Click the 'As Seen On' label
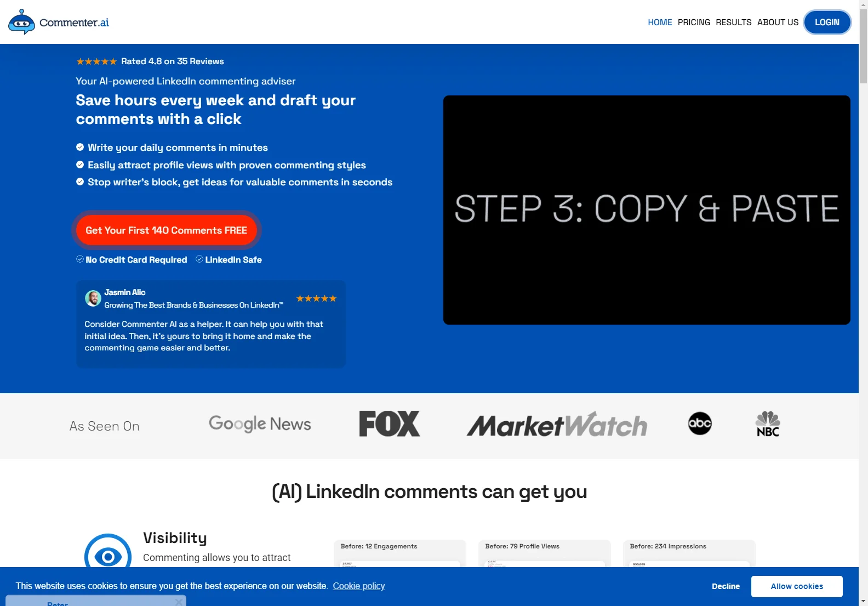Image resolution: width=868 pixels, height=606 pixels. 105,426
